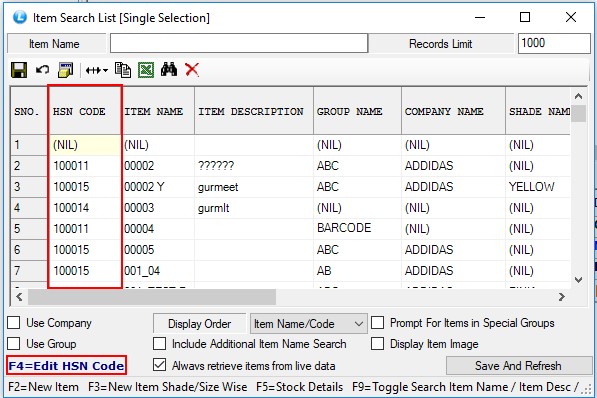
Task: Enable the Display Item Image checkbox
Action: 377,344
